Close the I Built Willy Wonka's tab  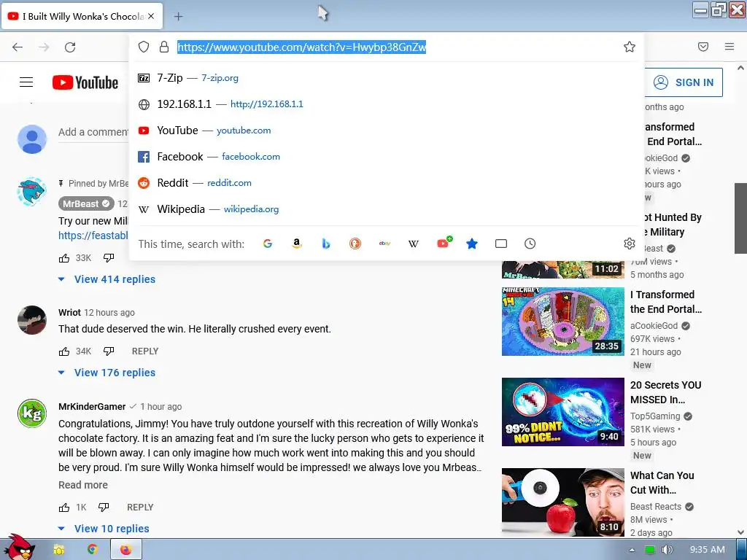point(151,16)
